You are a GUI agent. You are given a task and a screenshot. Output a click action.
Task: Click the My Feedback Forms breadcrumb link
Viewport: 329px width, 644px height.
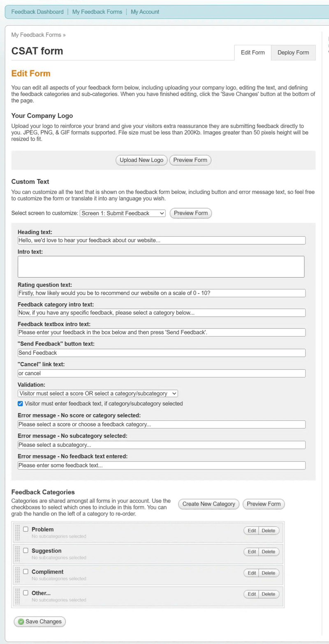36,35
